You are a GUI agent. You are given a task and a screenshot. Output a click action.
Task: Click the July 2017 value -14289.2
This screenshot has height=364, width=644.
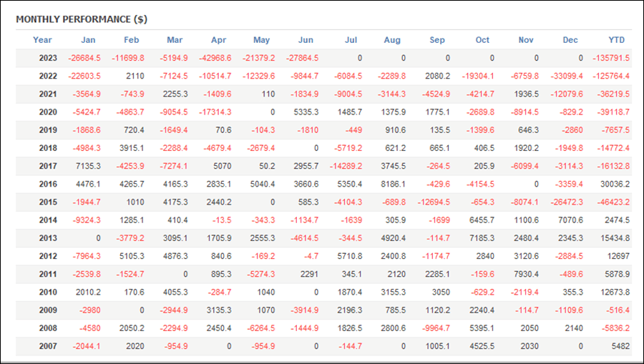click(346, 166)
